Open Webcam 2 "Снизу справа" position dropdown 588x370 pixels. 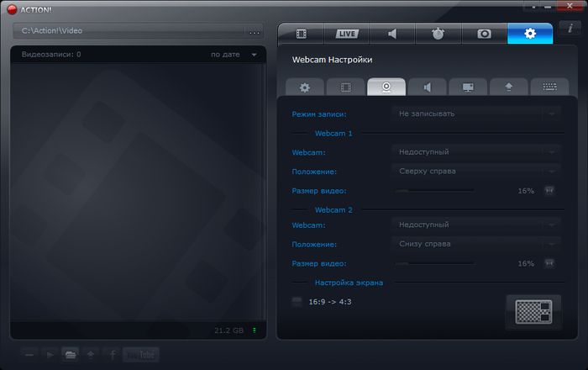click(476, 244)
